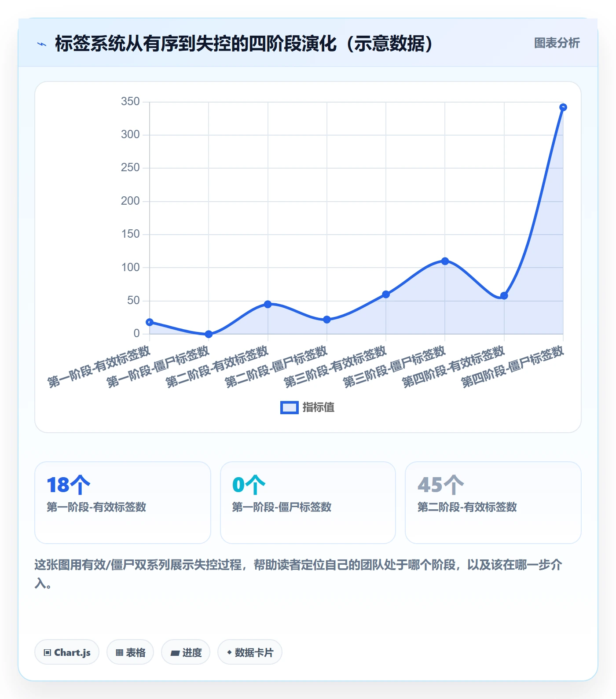Image resolution: width=616 pixels, height=699 pixels.
Task: Select the 进度 tag chip
Action: pyautogui.click(x=186, y=652)
